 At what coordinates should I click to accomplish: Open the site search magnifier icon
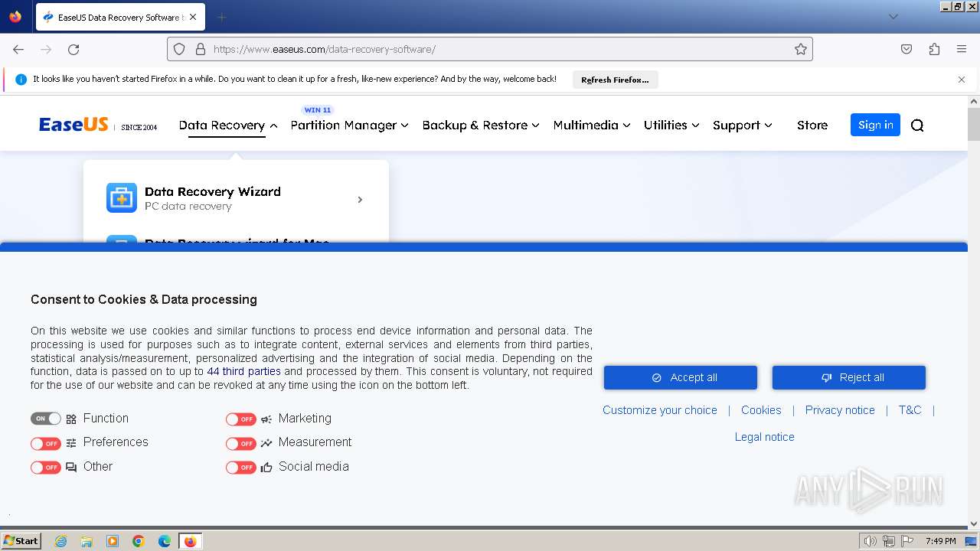(917, 126)
